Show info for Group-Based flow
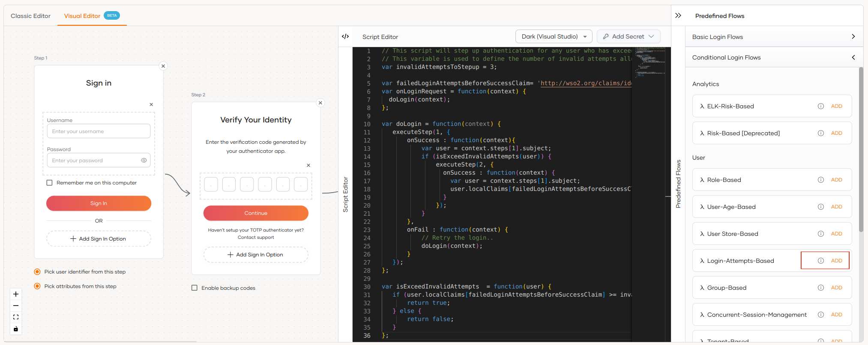The height and width of the screenshot is (345, 868). (x=821, y=288)
